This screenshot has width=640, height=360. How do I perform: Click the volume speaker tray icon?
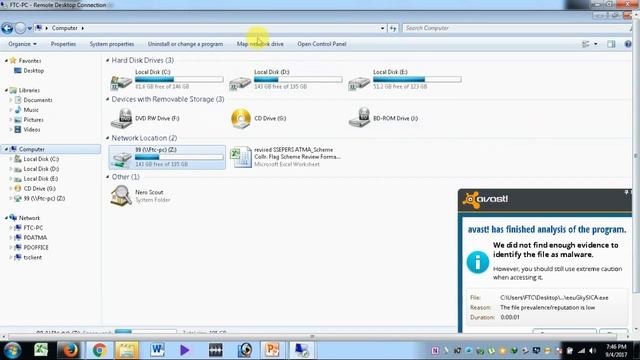click(x=592, y=351)
